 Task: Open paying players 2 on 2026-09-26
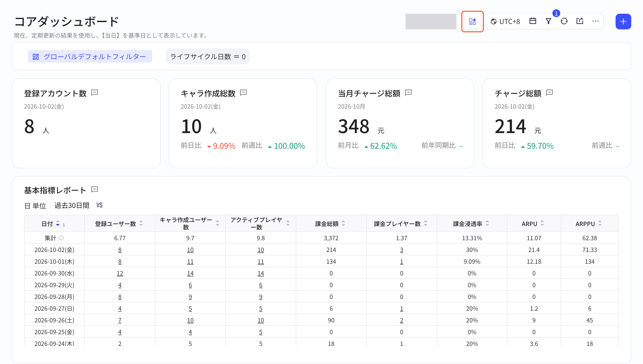tap(401, 320)
